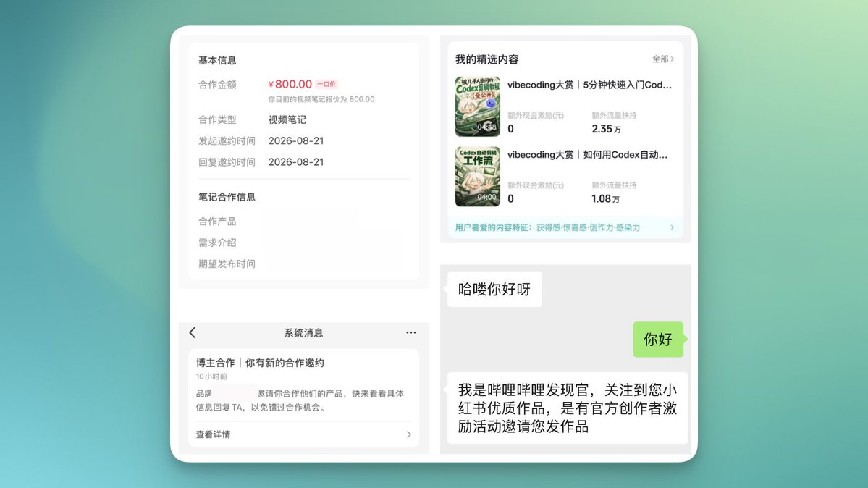Click the 视频笔记 cooperation type value
This screenshot has width=868, height=488.
287,119
